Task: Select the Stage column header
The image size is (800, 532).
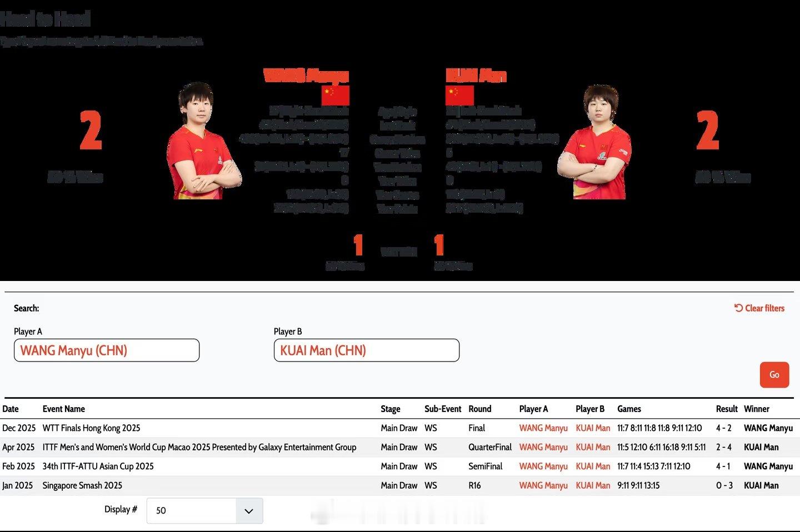Action: tap(391, 409)
